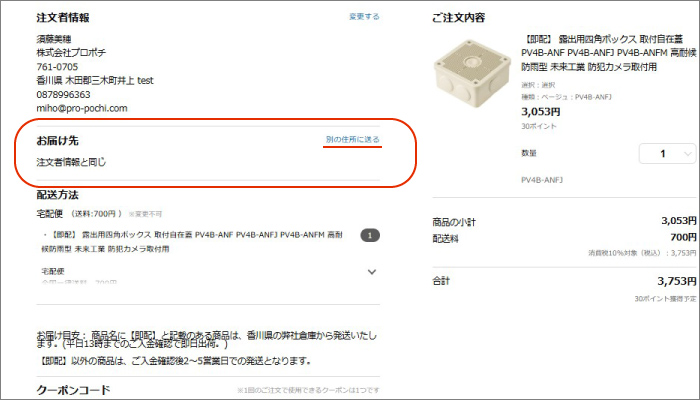Click the product price 3,053円 under item details
The width and height of the screenshot is (700, 400).
click(541, 112)
